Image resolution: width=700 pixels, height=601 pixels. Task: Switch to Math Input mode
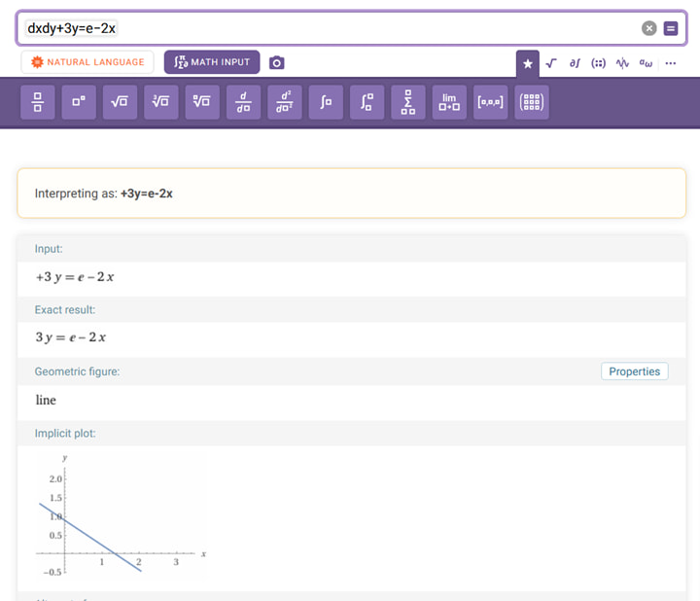coord(212,62)
